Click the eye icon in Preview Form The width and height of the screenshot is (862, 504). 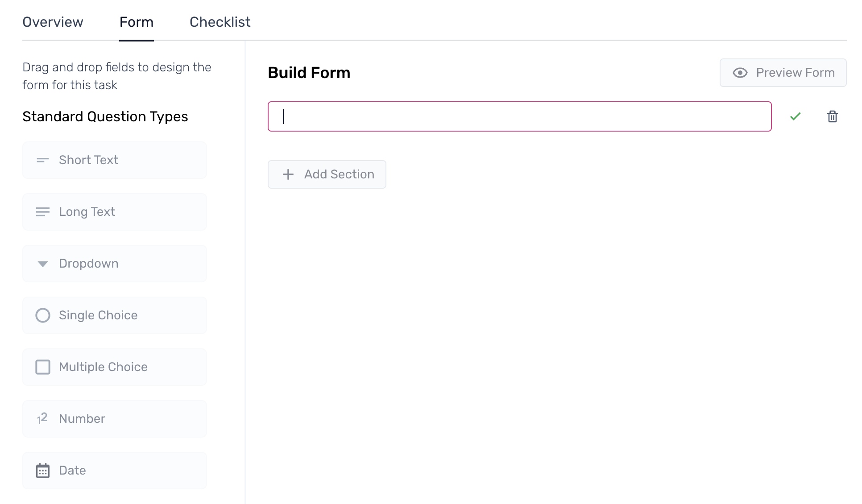coord(740,73)
